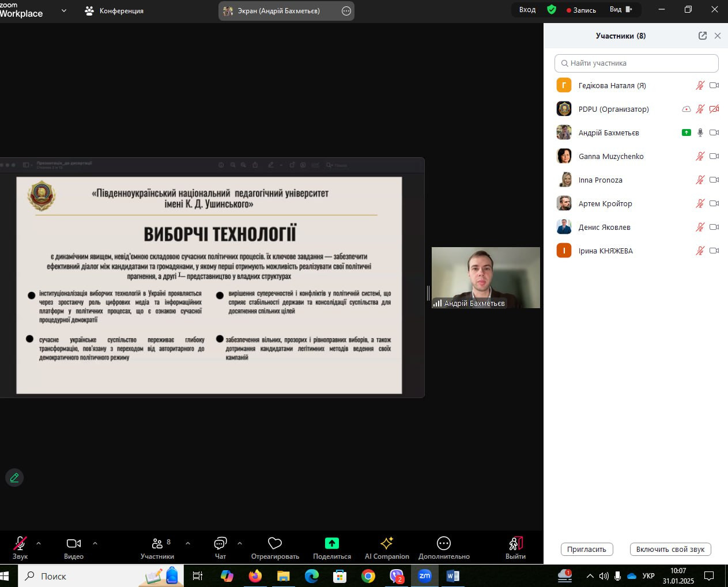Image resolution: width=728 pixels, height=587 pixels.
Task: Open the Чат panel
Action: (x=220, y=547)
